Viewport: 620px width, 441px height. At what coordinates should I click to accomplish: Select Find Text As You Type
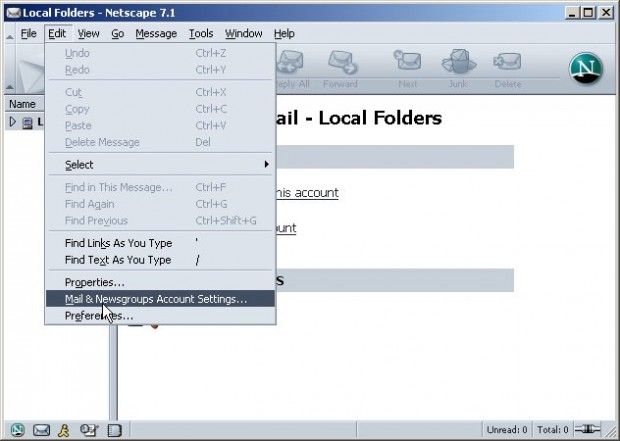pyautogui.click(x=160, y=260)
